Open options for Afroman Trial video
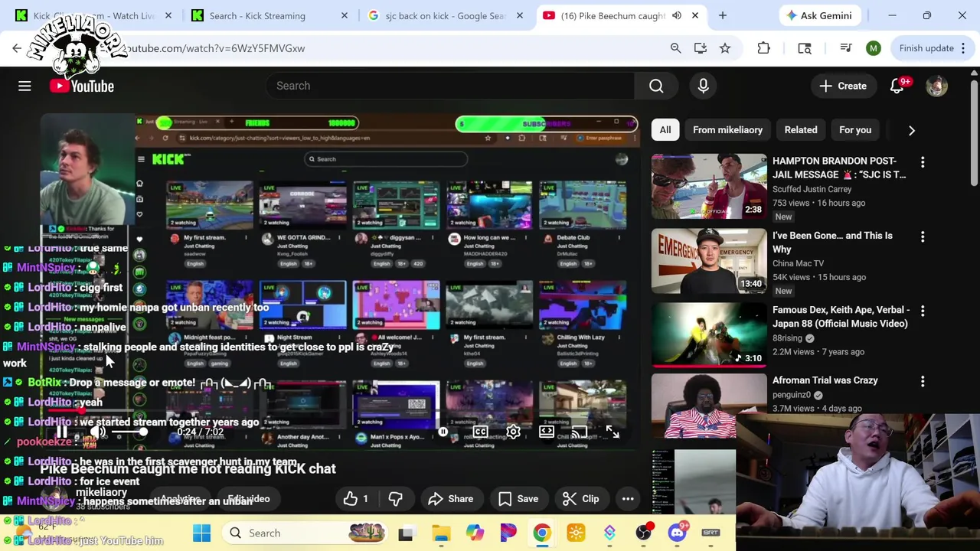The height and width of the screenshot is (551, 980). pos(923,382)
